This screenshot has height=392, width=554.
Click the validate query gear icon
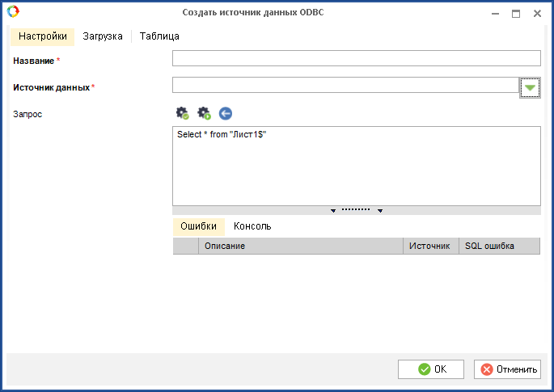(x=182, y=113)
